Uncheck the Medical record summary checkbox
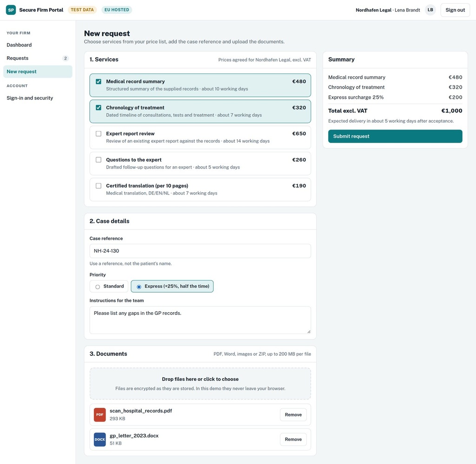 pos(99,81)
